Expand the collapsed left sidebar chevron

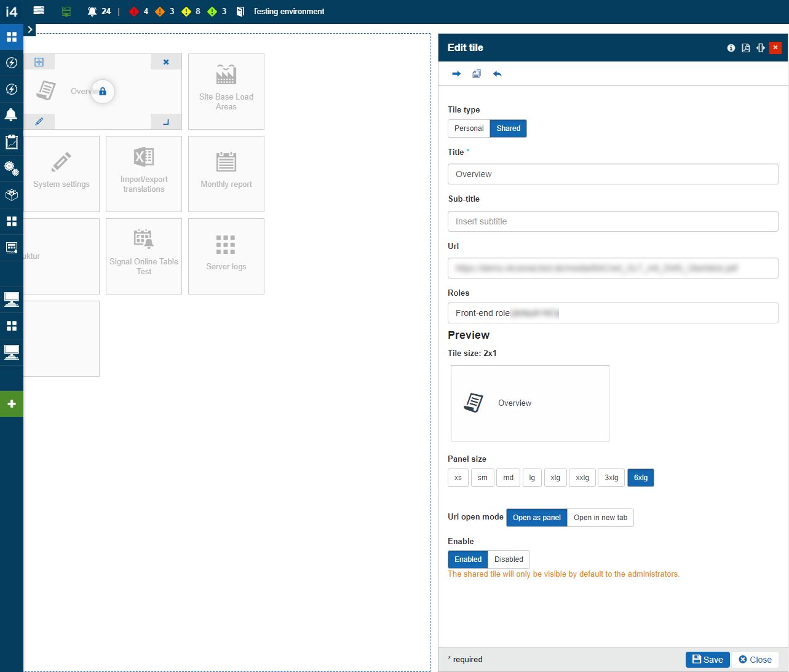pos(30,29)
